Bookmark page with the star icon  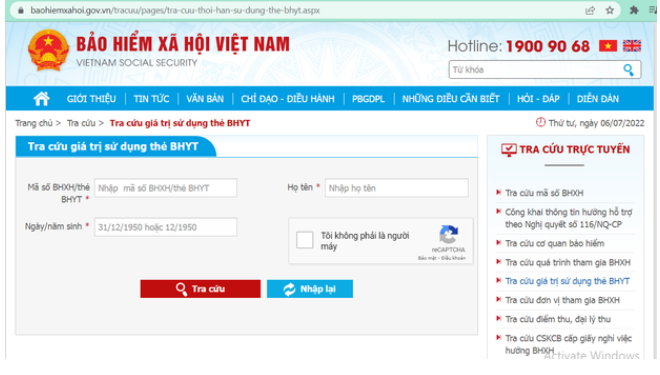(x=609, y=11)
